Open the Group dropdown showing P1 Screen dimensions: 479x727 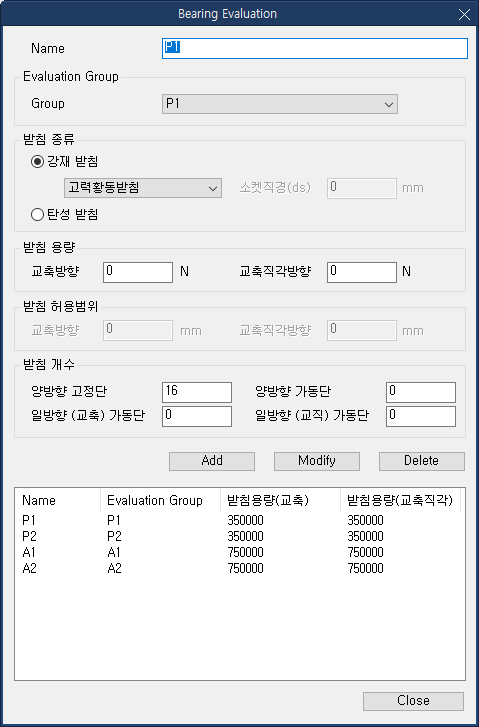point(280,104)
